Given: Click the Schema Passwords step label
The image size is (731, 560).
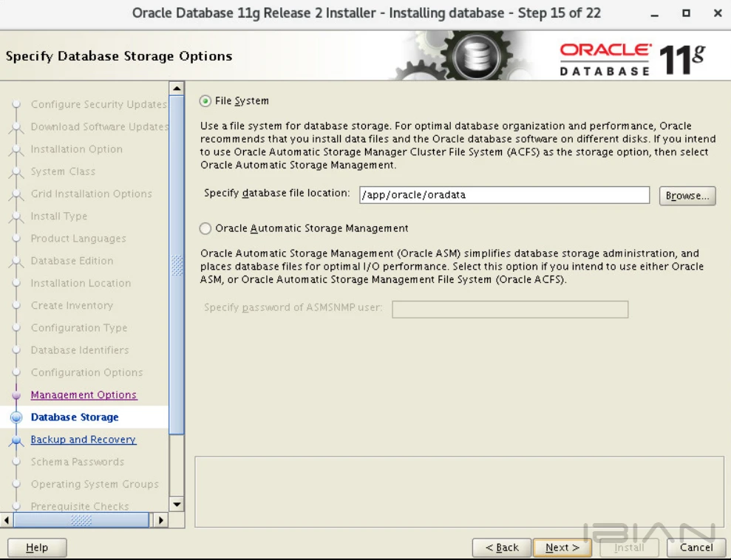Looking at the screenshot, I should click(78, 462).
